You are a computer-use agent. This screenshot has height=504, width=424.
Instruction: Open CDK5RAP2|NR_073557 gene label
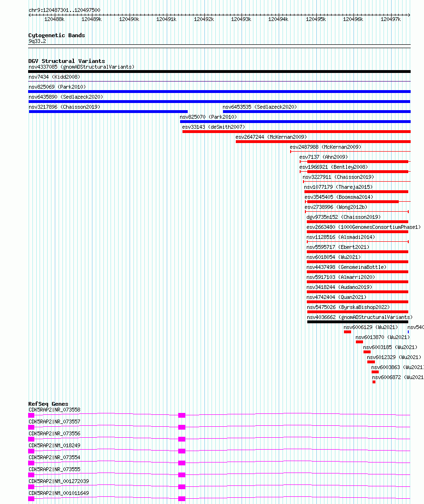click(54, 422)
